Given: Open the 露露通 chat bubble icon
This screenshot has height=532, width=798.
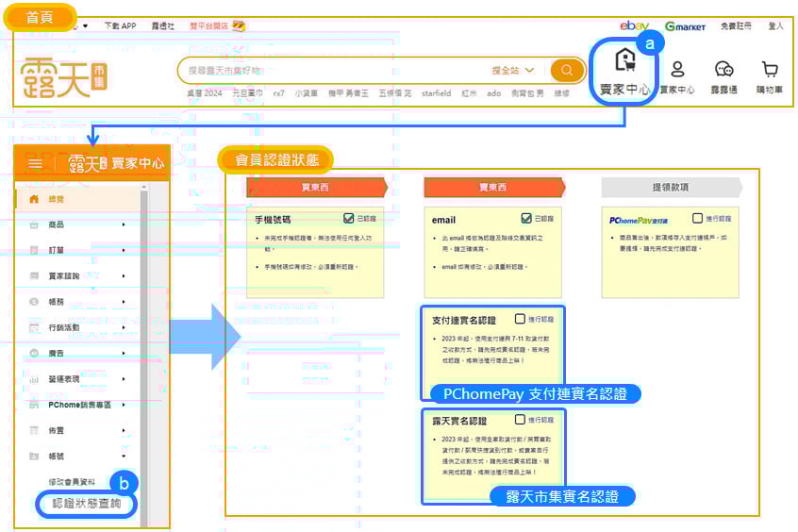Looking at the screenshot, I should coord(723,70).
